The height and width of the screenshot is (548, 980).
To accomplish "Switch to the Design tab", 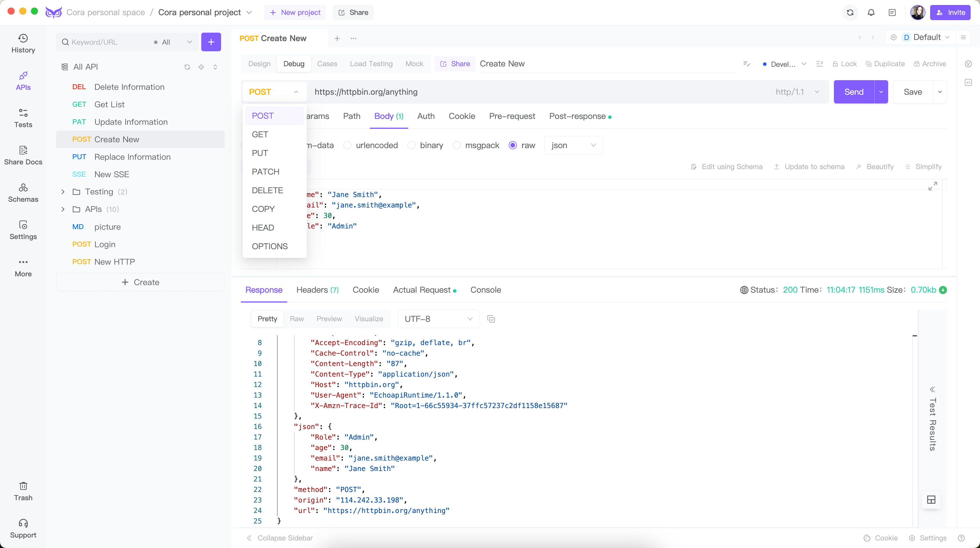I will [x=260, y=64].
